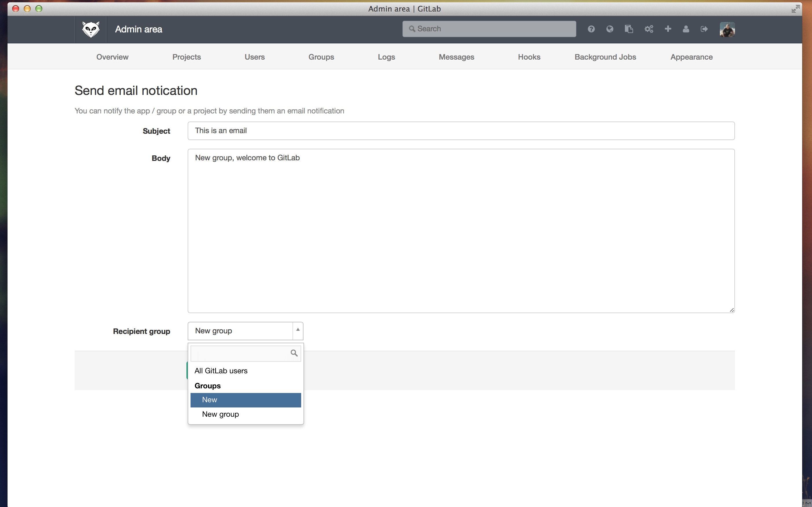
Task: Create new project with the plus icon
Action: (668, 29)
